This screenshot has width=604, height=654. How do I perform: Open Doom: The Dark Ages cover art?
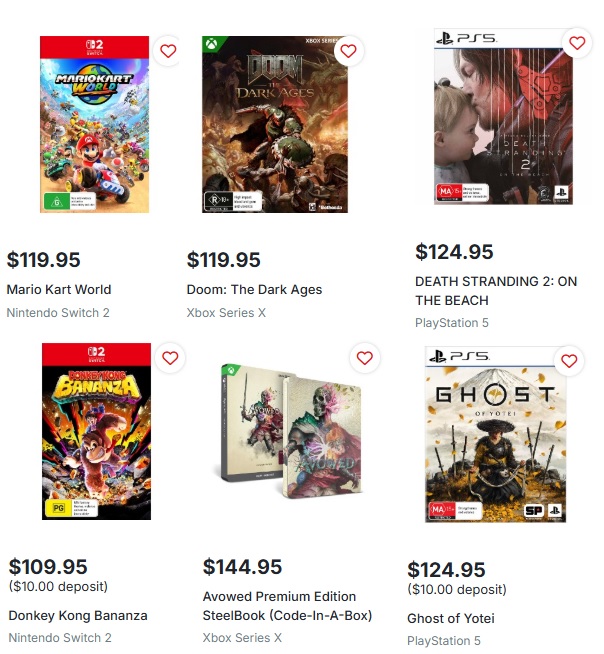(x=275, y=124)
